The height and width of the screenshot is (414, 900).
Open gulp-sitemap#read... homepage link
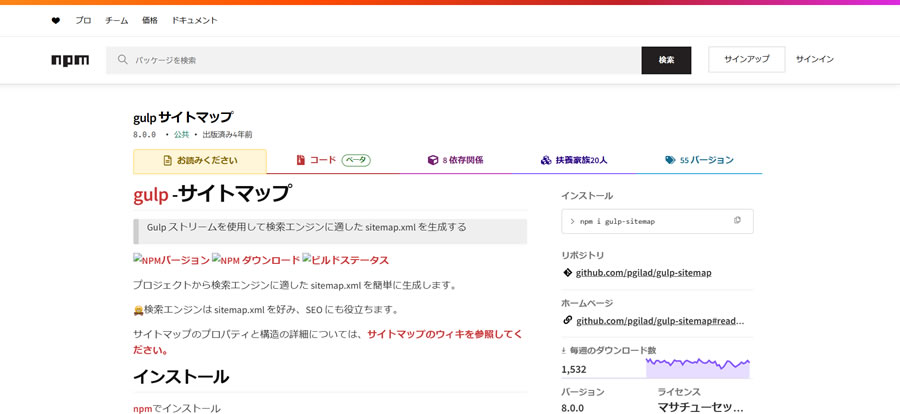660,320
